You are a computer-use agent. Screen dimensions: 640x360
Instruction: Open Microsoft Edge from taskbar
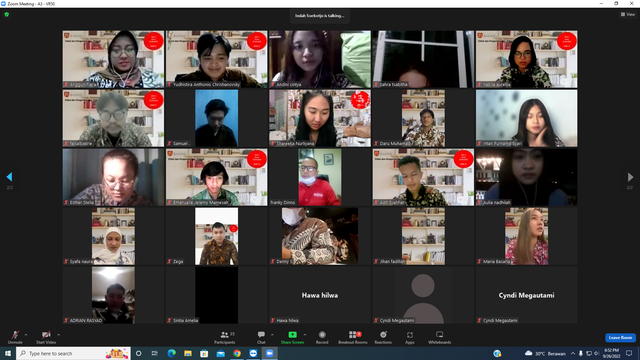[x=171, y=353]
